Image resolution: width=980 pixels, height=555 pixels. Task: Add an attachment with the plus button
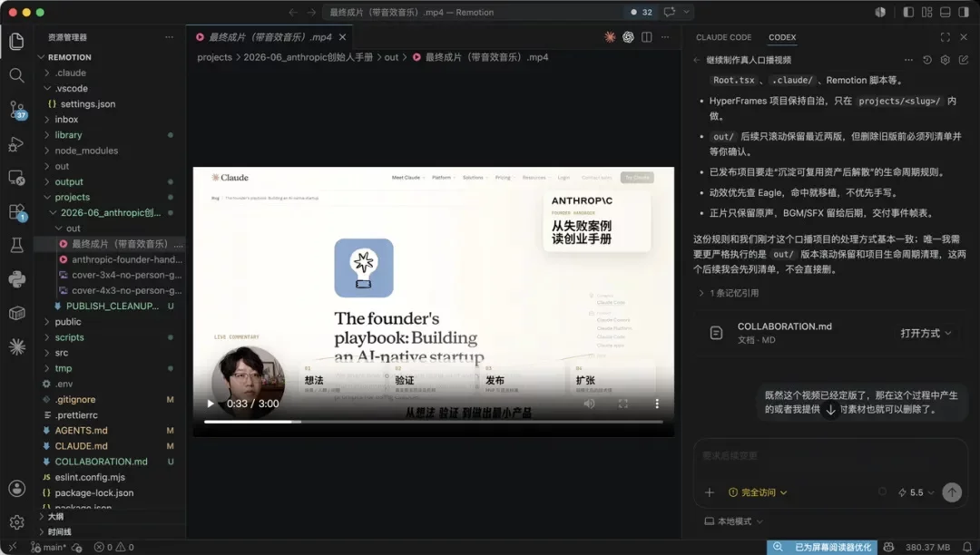coord(710,492)
